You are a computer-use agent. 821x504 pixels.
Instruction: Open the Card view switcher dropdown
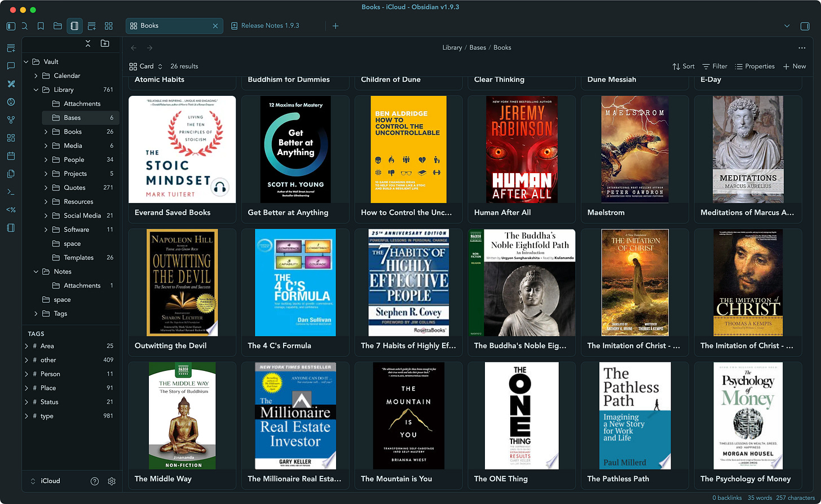tap(146, 67)
